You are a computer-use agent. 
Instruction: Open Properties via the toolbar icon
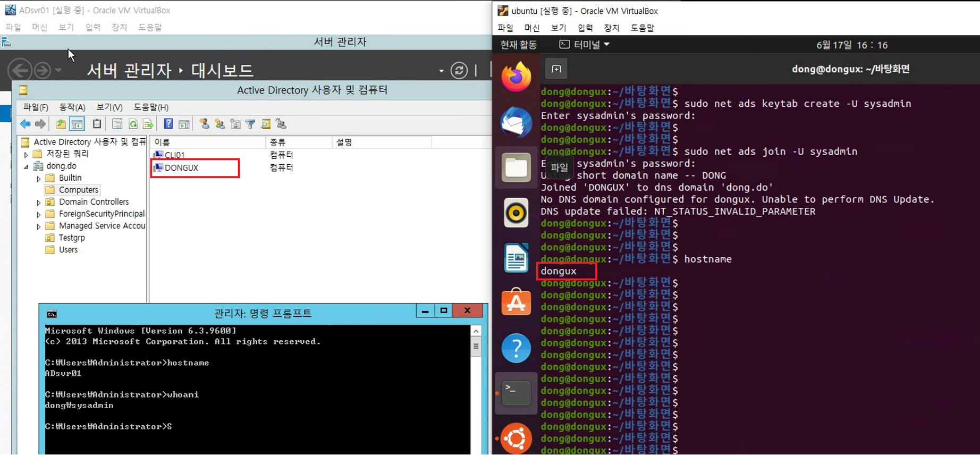pos(117,124)
